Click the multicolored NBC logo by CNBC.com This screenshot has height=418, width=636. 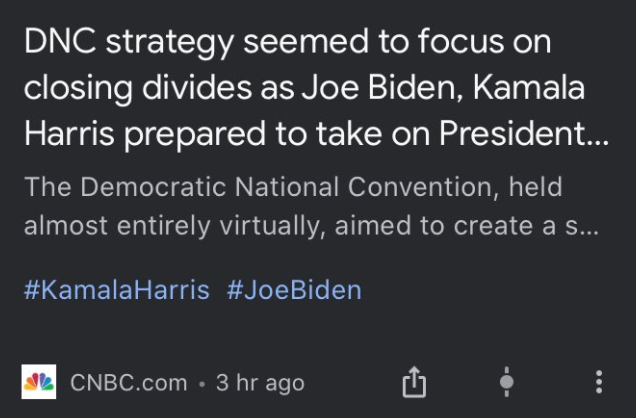pyautogui.click(x=39, y=382)
